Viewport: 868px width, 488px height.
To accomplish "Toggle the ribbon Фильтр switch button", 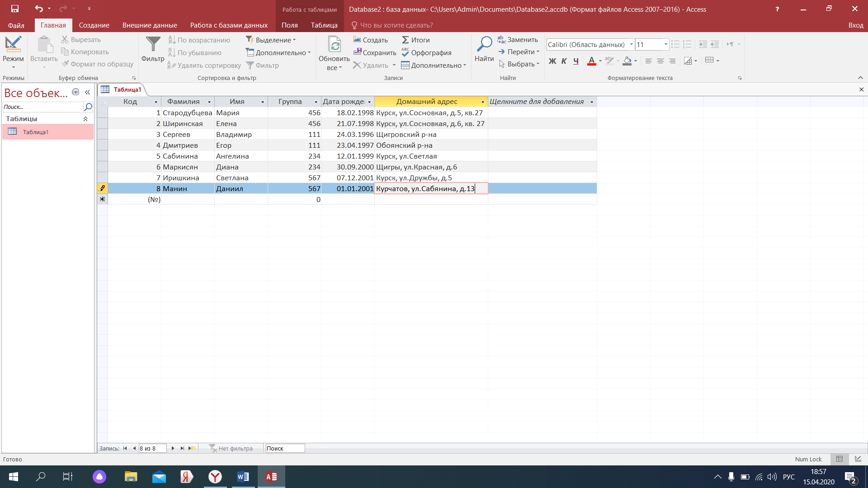I will coord(263,65).
